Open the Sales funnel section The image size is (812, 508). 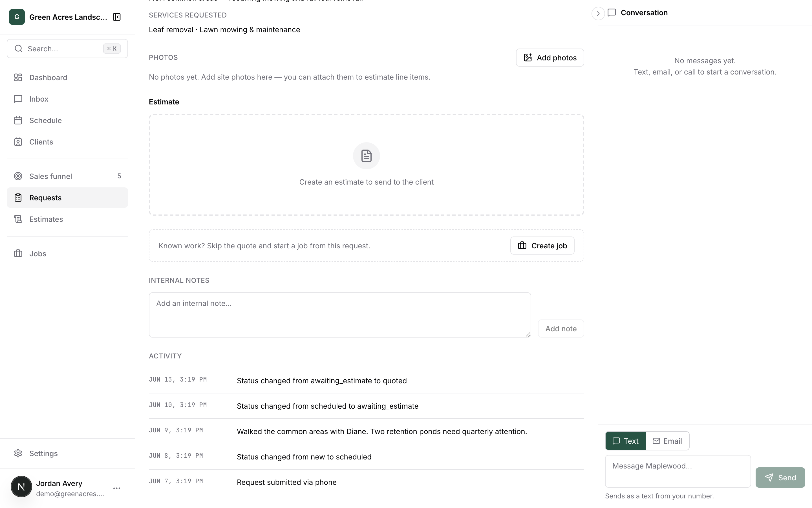click(67, 176)
